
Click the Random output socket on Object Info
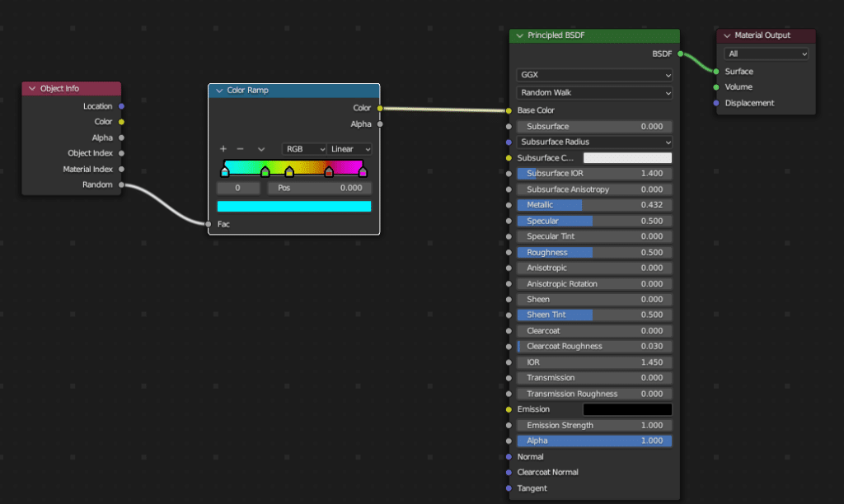tap(121, 185)
